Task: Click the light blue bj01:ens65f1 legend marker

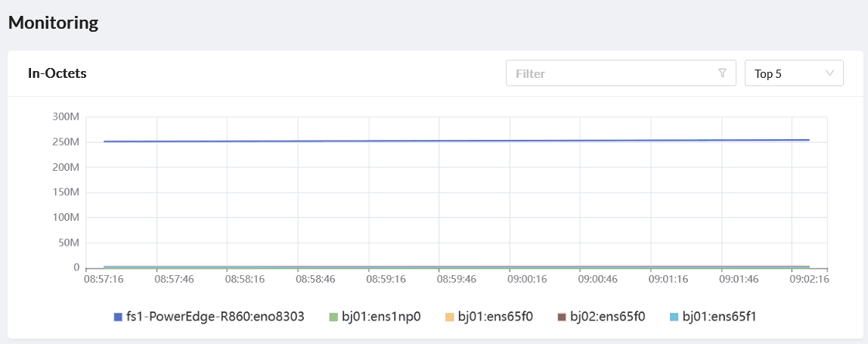Action: pos(674,317)
